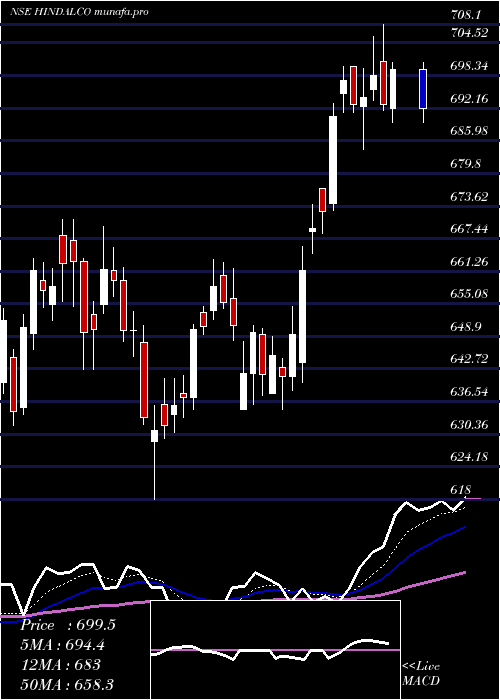The height and width of the screenshot is (700, 500).
Task: Click the 685.98 price axis label
Action: tap(469, 131)
